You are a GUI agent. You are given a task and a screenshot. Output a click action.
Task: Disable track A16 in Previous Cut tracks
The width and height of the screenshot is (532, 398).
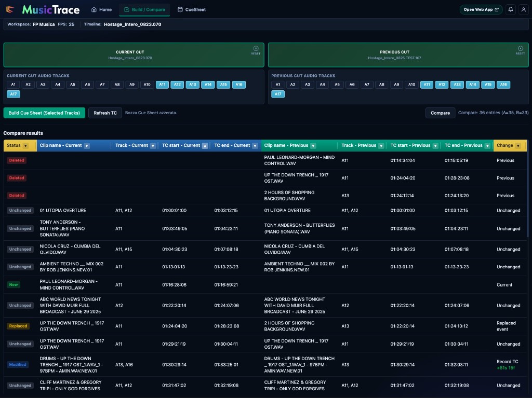pyautogui.click(x=503, y=85)
